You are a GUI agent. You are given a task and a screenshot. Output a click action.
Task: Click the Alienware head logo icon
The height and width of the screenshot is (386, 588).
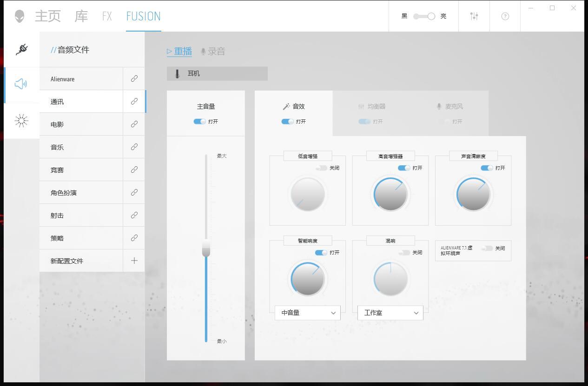19,16
